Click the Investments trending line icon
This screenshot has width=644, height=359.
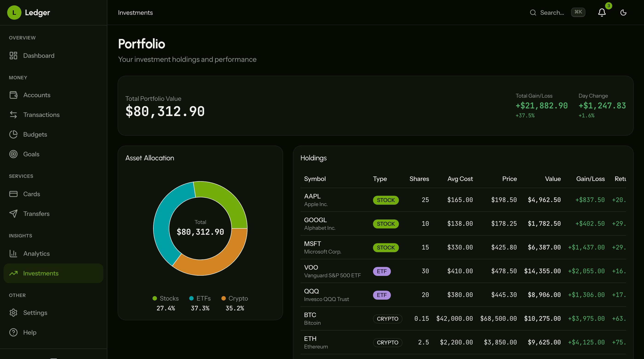coord(13,273)
